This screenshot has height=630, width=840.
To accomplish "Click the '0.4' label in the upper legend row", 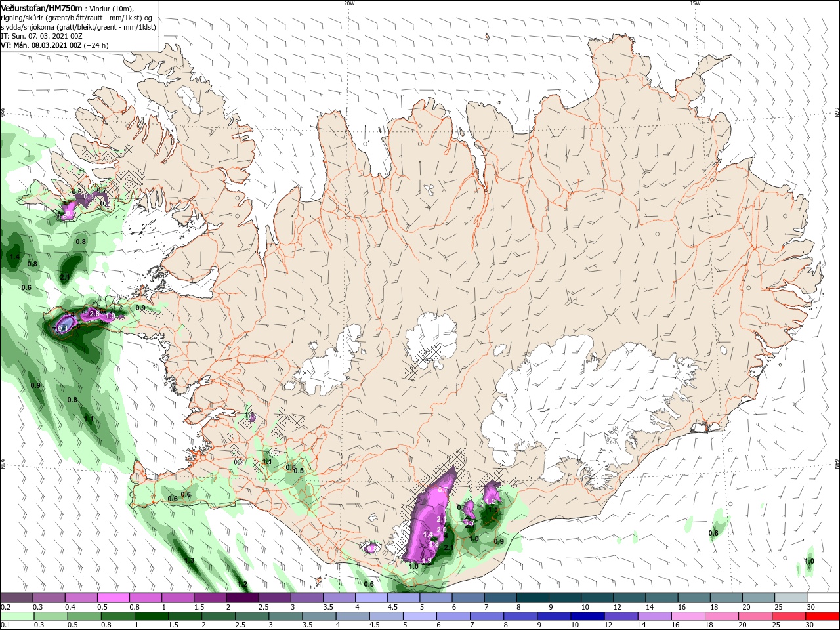I will (70, 607).
